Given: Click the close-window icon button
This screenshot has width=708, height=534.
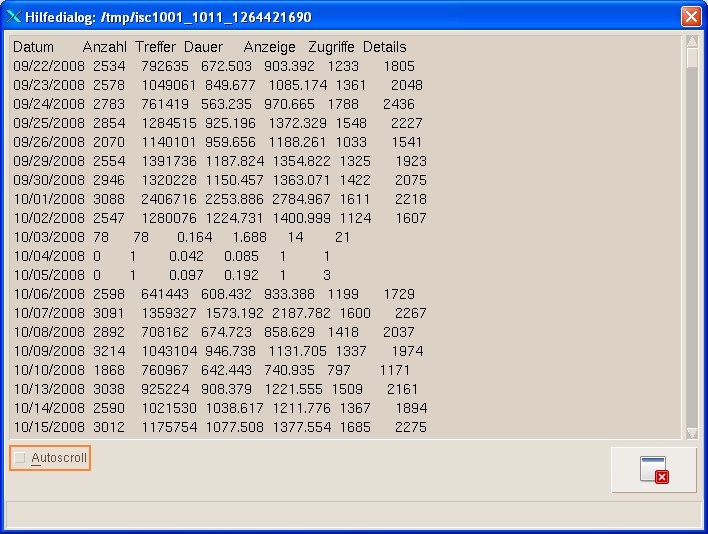Looking at the screenshot, I should pos(653,469).
